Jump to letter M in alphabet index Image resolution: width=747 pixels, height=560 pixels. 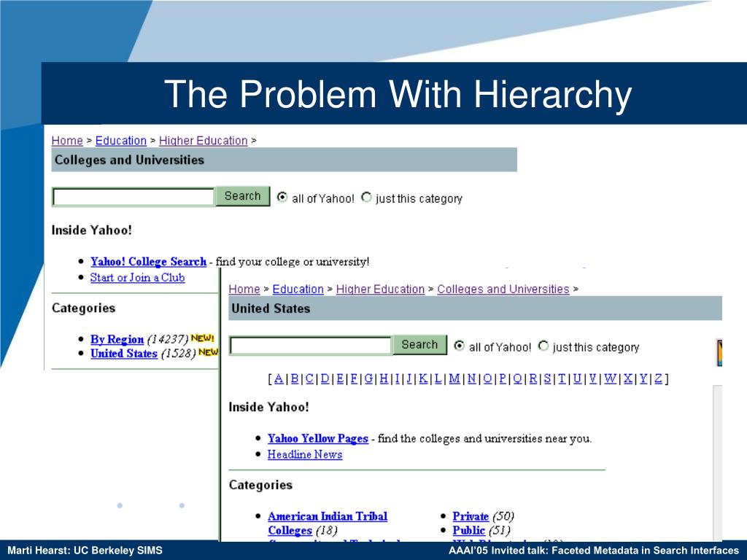[x=454, y=379]
